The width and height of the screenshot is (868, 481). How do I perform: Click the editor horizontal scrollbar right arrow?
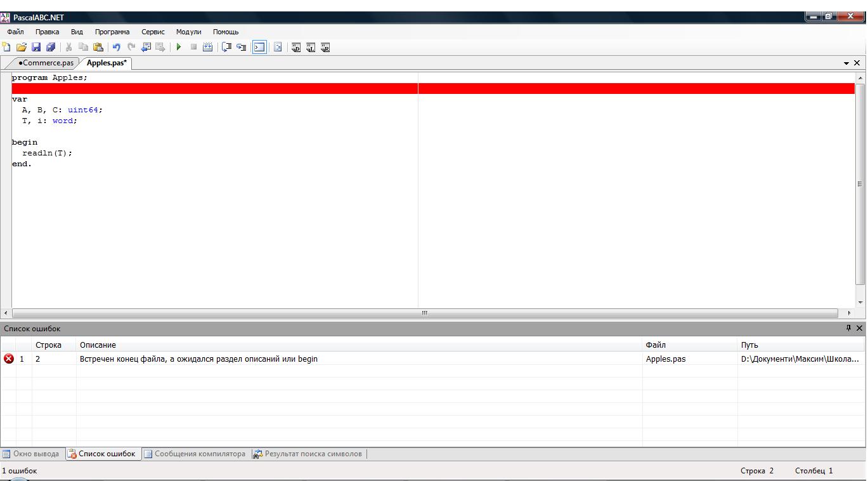849,313
